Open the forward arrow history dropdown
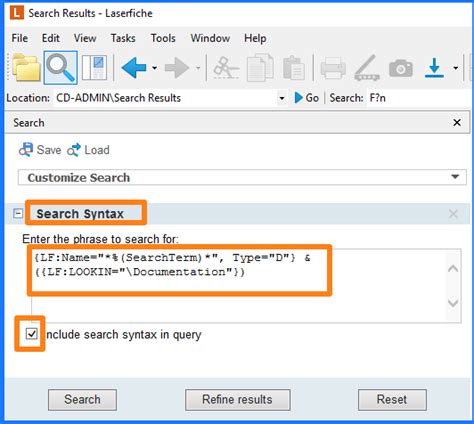Image resolution: width=474 pixels, height=424 pixels. [198, 68]
